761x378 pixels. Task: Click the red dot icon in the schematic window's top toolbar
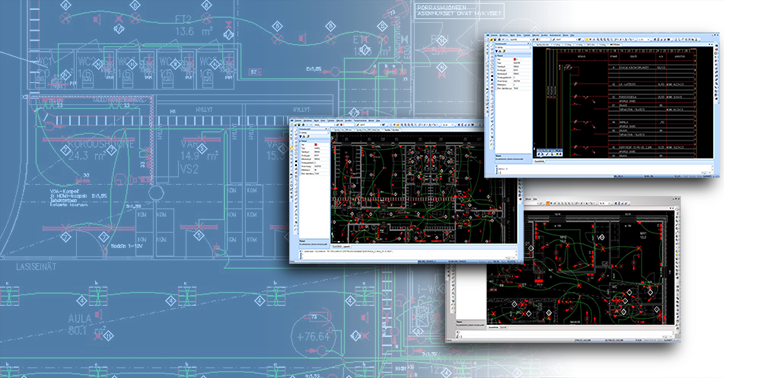click(x=537, y=39)
